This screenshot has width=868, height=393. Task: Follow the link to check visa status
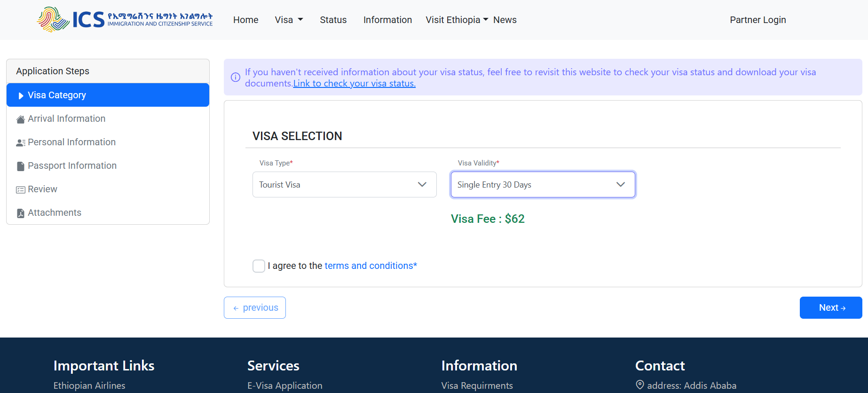[x=355, y=83]
